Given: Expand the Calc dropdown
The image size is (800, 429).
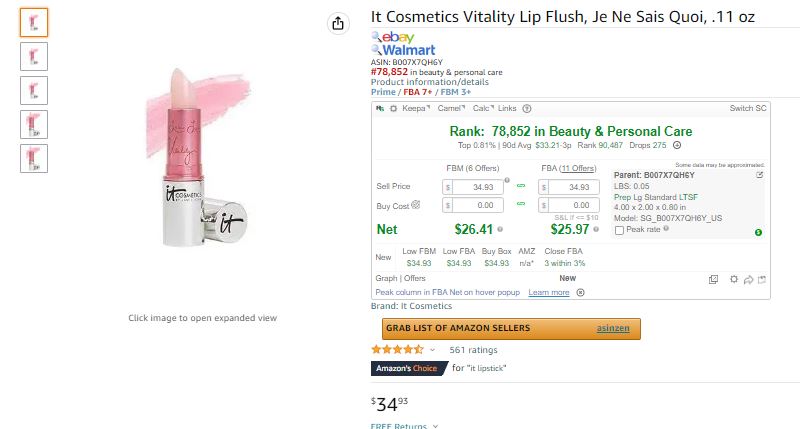Looking at the screenshot, I should pyautogui.click(x=483, y=108).
